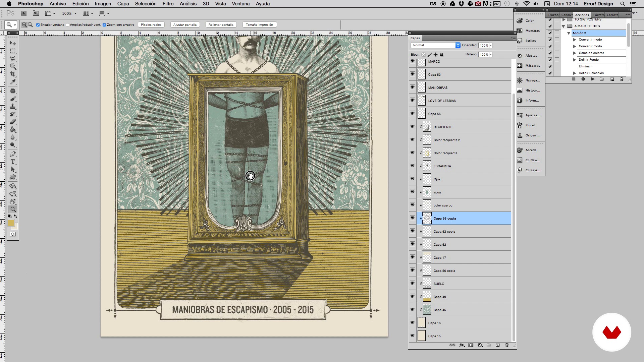Select the Path Selection arrow tool
This screenshot has height=362, width=644.
13,170
